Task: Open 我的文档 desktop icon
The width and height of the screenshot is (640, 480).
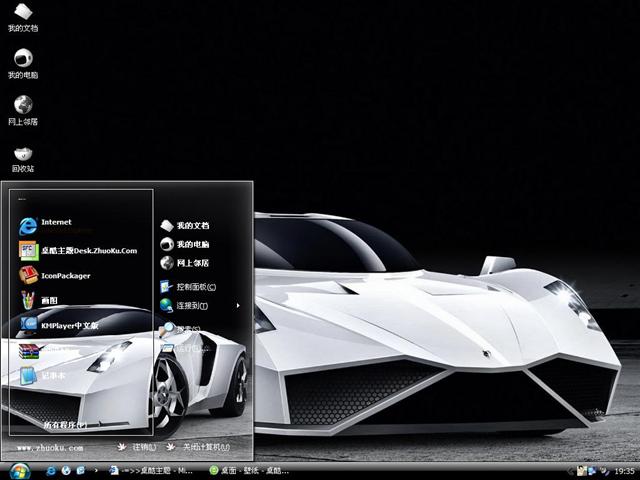Action: pos(22,17)
